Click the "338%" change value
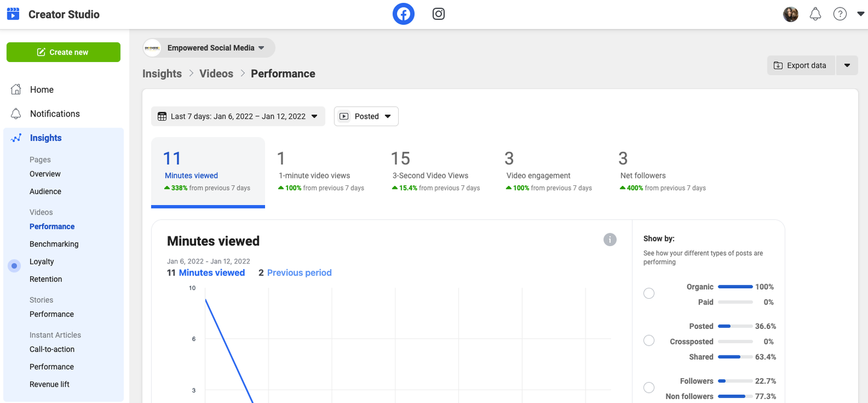The width and height of the screenshot is (868, 403). (179, 188)
